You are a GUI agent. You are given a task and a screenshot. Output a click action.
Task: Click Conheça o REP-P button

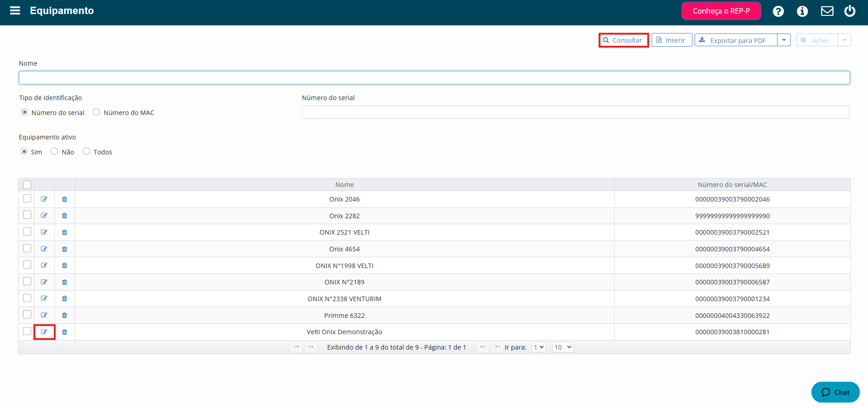point(721,11)
